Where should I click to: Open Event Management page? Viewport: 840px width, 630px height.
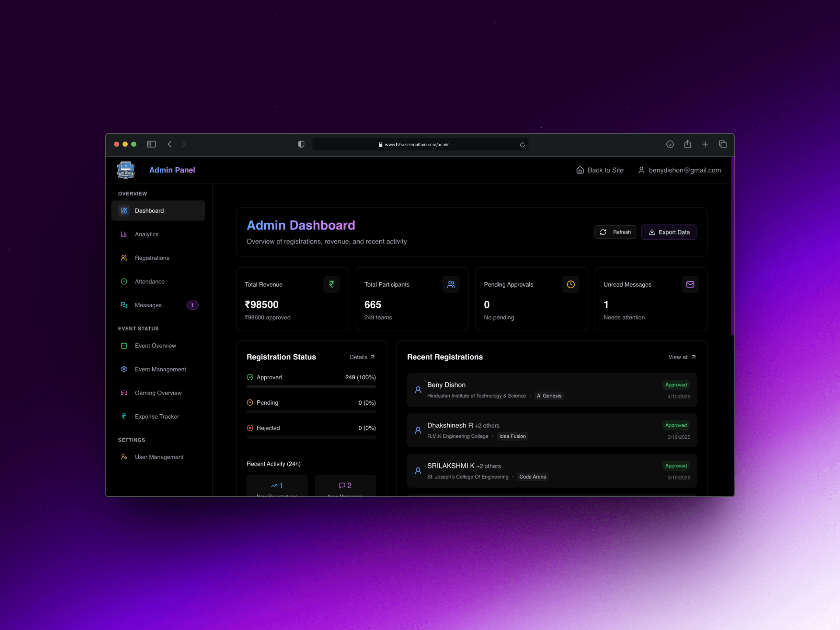pyautogui.click(x=158, y=369)
